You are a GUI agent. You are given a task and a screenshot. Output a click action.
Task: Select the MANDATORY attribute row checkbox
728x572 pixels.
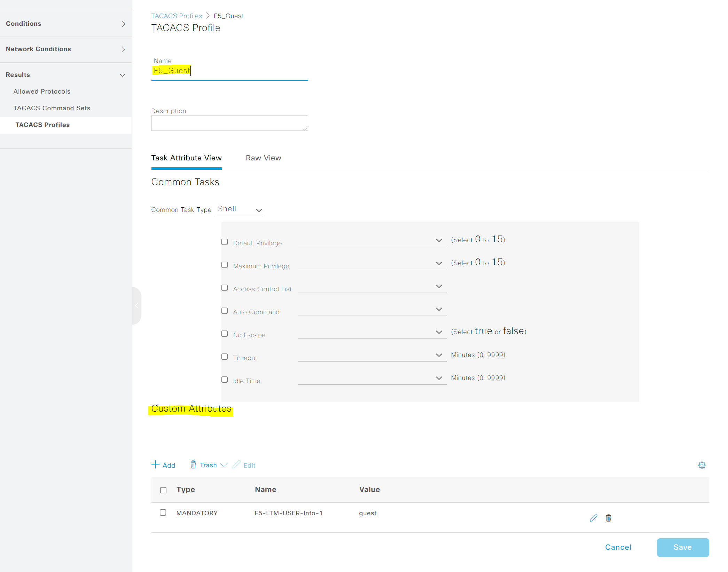coord(163,513)
